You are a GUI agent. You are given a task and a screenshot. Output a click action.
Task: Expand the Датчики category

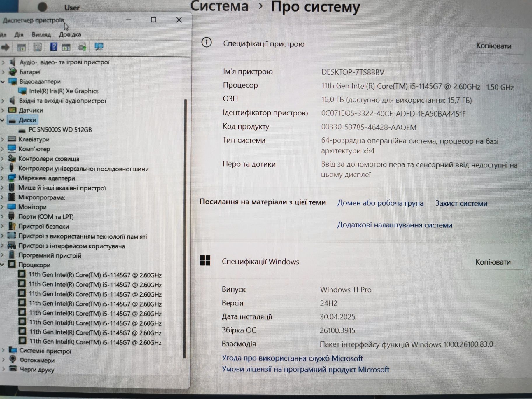pos(3,110)
